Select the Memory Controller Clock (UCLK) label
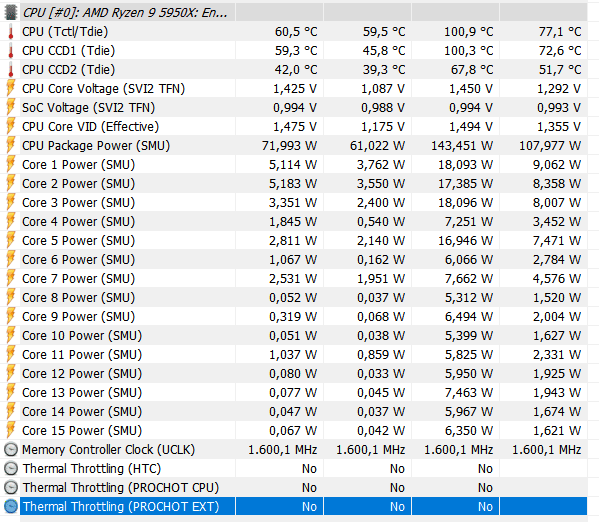599x522 pixels. tap(108, 449)
